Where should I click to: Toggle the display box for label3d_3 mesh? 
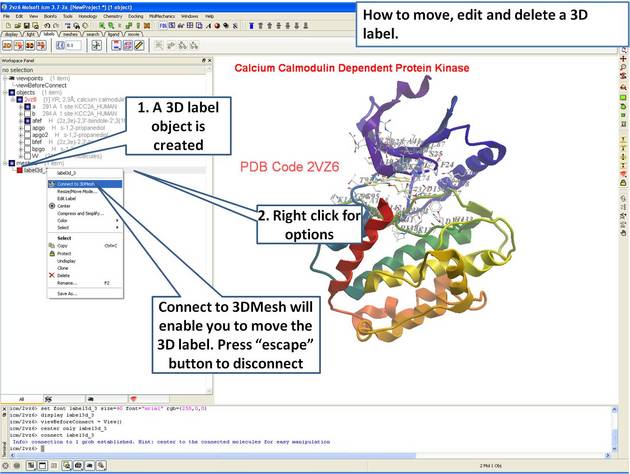coord(17,171)
